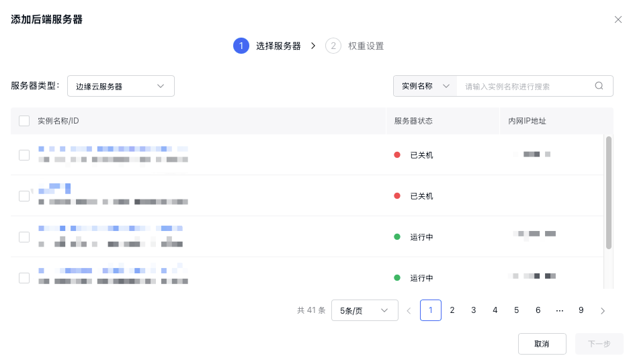The image size is (629, 364).
Task: Open the 边缘云服务器 server type dropdown
Action: (x=121, y=86)
